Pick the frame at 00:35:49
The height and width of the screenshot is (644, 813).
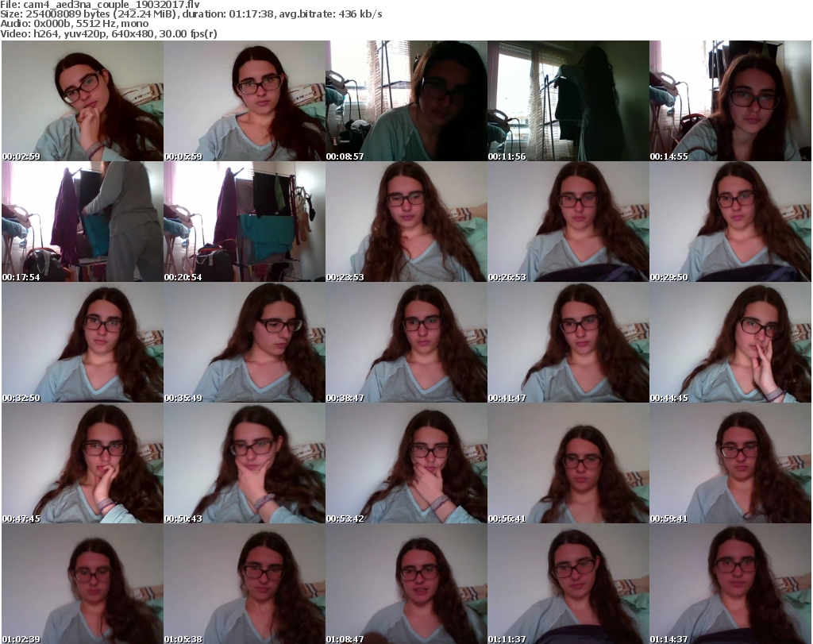click(245, 342)
